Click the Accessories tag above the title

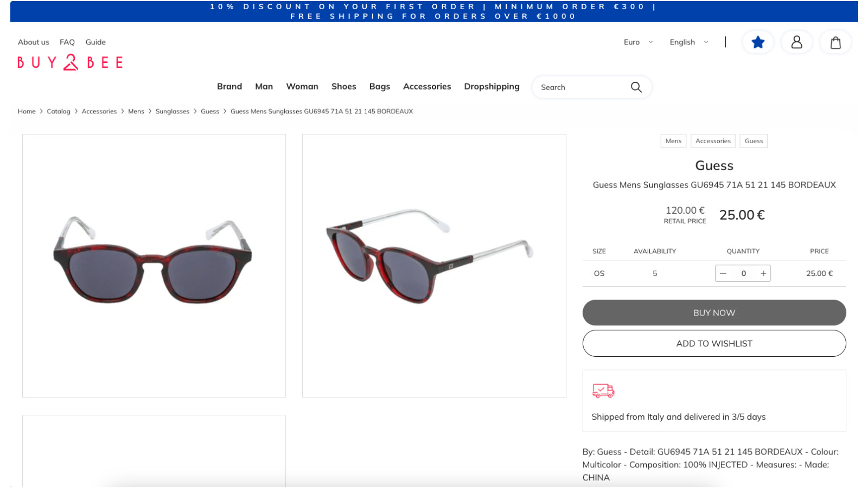click(x=713, y=141)
